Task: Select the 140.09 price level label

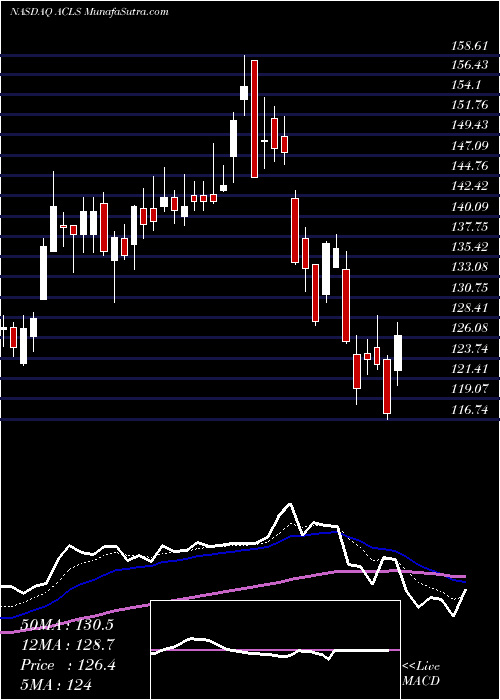Action: pos(471,207)
